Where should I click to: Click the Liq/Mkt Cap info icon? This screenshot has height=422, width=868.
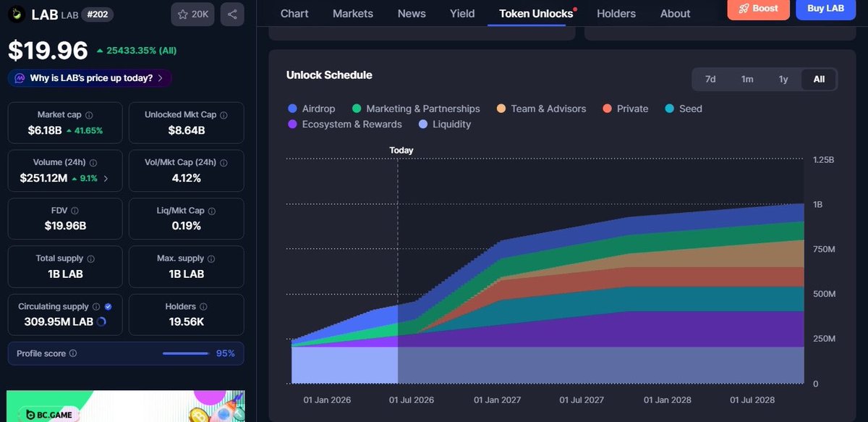pyautogui.click(x=212, y=211)
